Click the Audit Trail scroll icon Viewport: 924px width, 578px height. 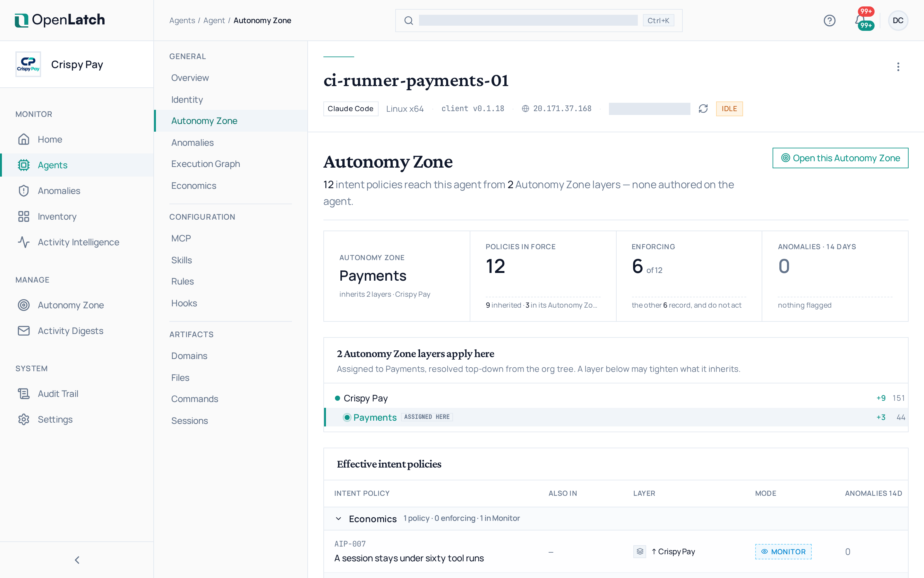coord(24,393)
